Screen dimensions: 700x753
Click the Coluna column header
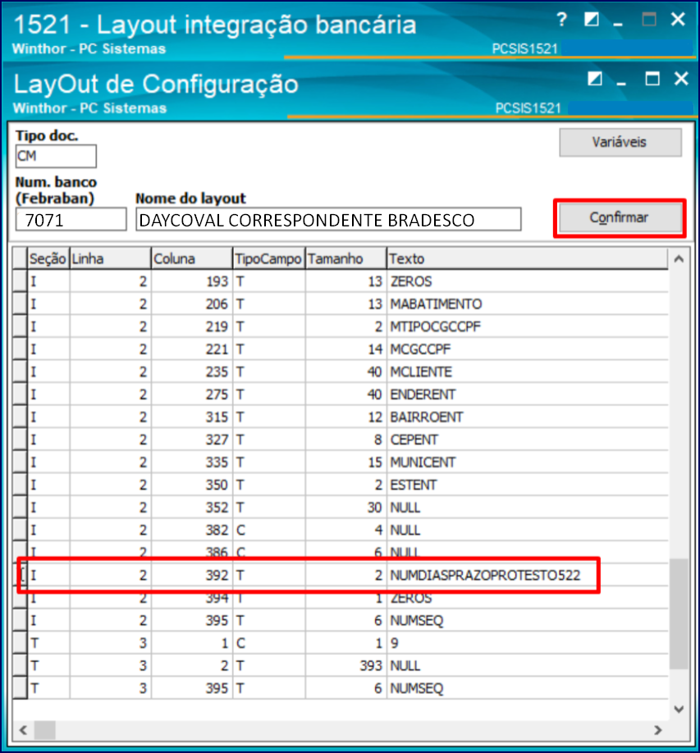point(192,259)
